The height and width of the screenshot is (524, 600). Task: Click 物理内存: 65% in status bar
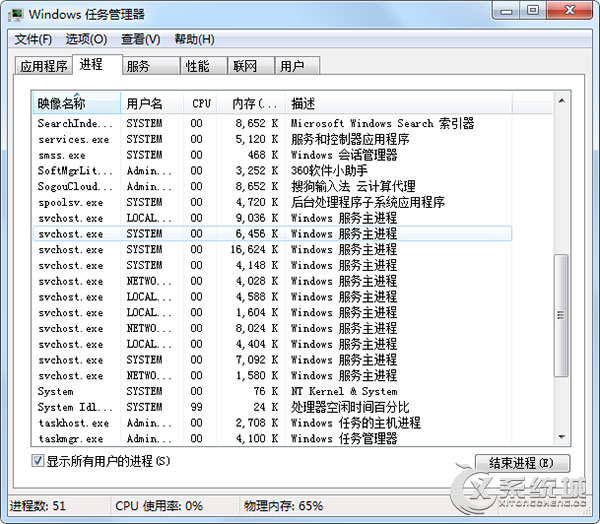pos(284,506)
